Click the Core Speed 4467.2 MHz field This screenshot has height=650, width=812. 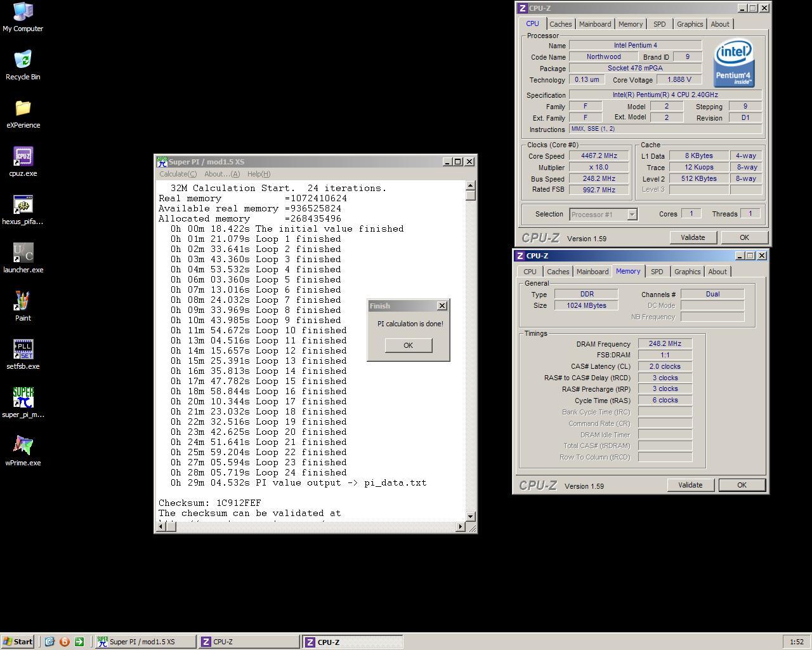click(599, 156)
